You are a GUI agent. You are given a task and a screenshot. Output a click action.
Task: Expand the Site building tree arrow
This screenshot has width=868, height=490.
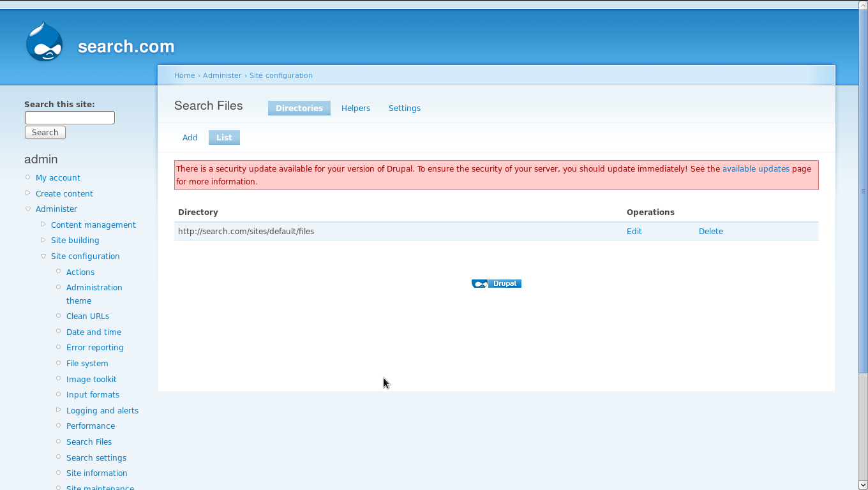coord(43,240)
